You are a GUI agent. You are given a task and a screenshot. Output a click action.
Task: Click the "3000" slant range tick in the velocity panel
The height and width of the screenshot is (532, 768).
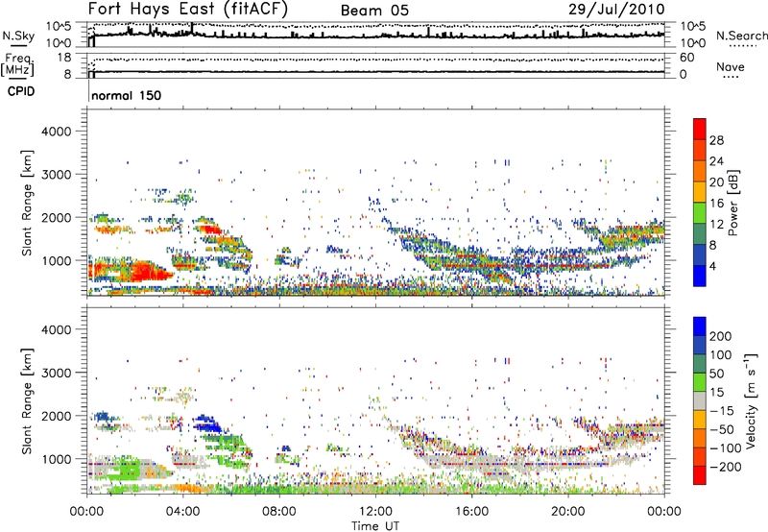[x=56, y=373]
